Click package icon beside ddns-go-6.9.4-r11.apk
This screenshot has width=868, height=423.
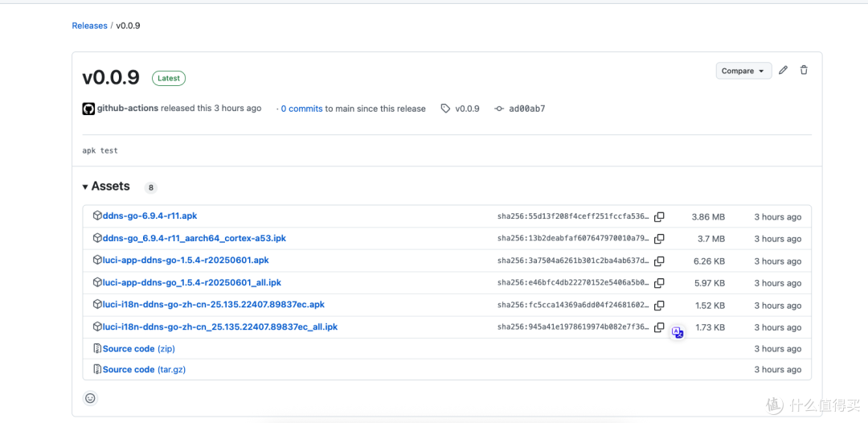[x=97, y=216]
